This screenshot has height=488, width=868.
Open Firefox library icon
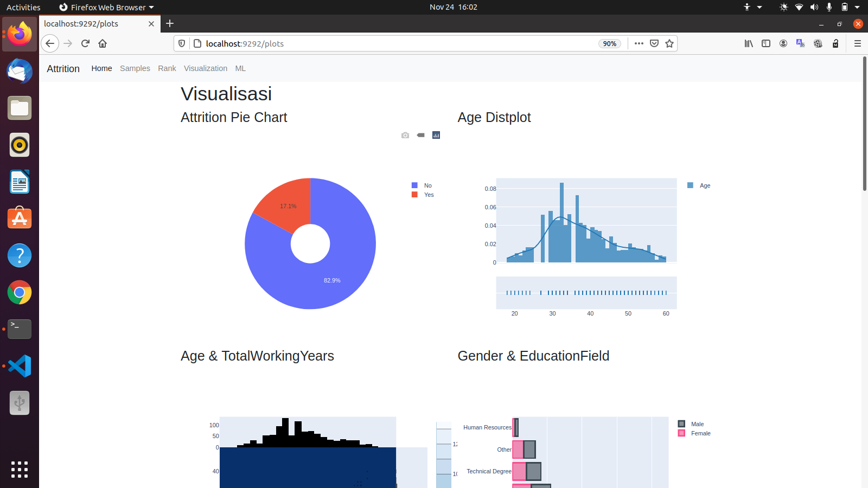coord(749,43)
